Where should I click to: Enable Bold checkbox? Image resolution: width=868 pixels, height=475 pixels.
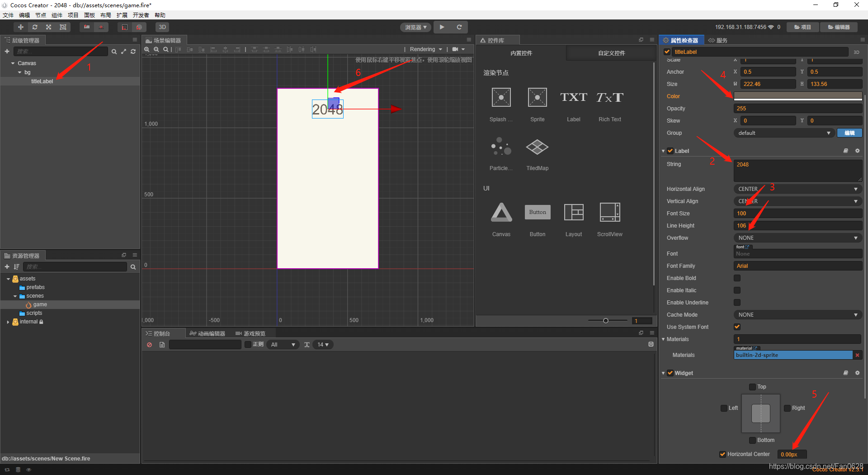click(x=737, y=278)
